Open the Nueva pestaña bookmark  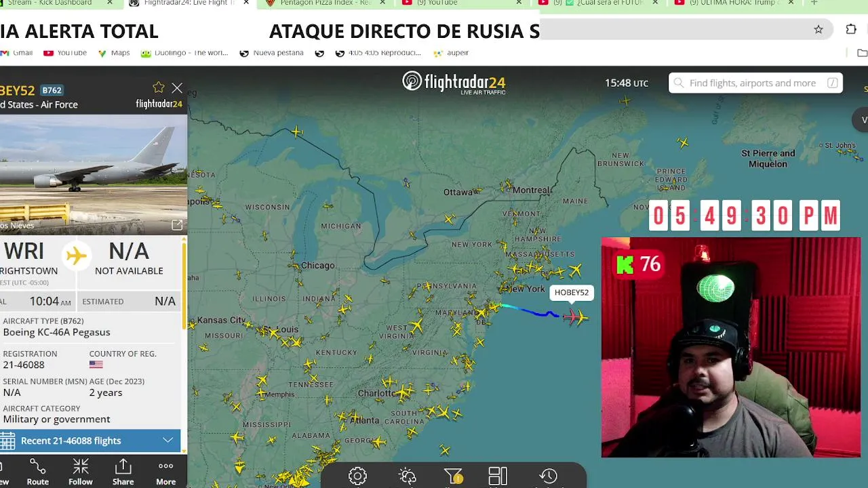click(272, 53)
